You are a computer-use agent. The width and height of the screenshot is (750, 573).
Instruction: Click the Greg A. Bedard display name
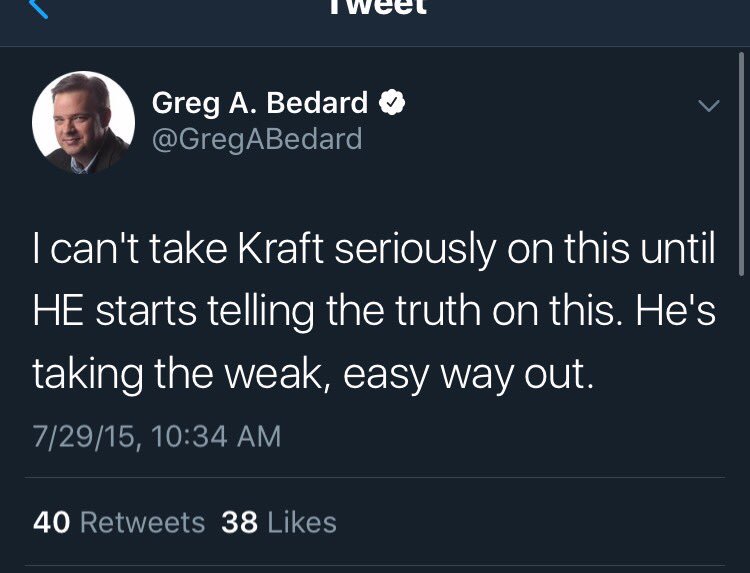pos(260,102)
